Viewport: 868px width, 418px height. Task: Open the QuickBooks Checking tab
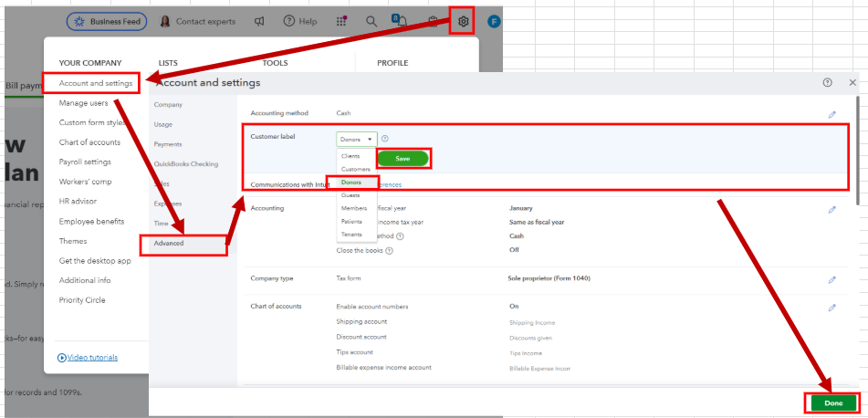coord(186,164)
